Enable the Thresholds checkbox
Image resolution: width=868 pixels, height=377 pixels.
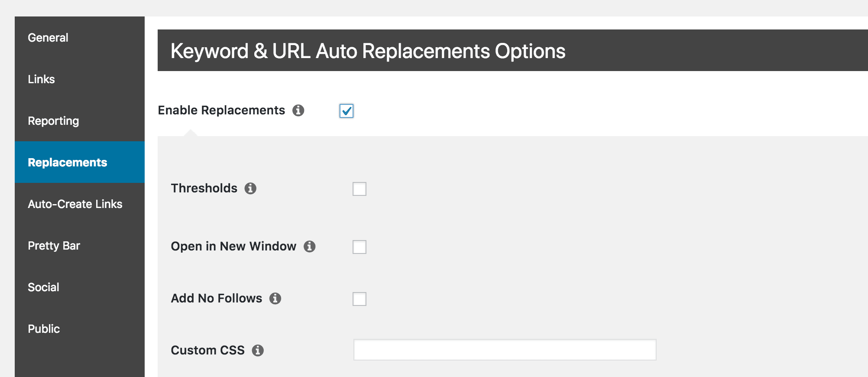point(360,189)
